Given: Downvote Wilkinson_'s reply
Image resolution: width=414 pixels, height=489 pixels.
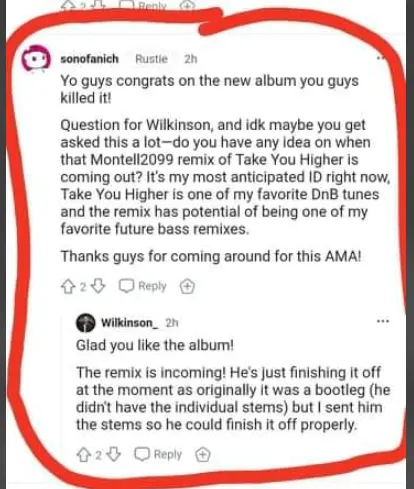Looking at the screenshot, I should click(114, 455).
